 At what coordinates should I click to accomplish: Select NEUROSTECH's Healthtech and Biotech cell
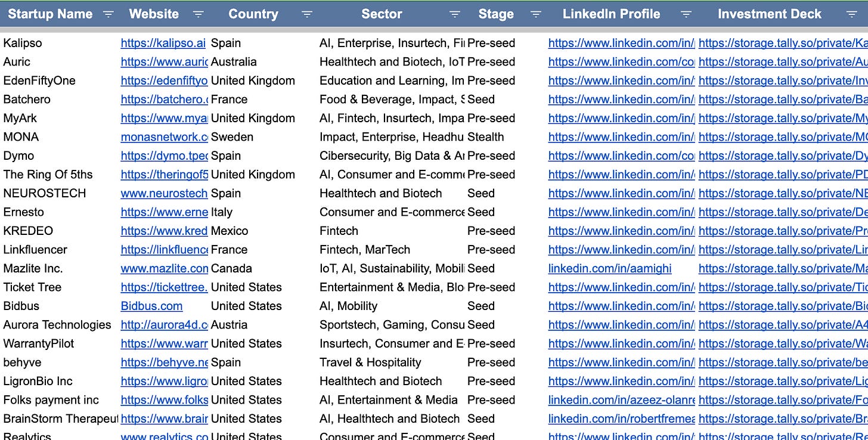point(381,193)
